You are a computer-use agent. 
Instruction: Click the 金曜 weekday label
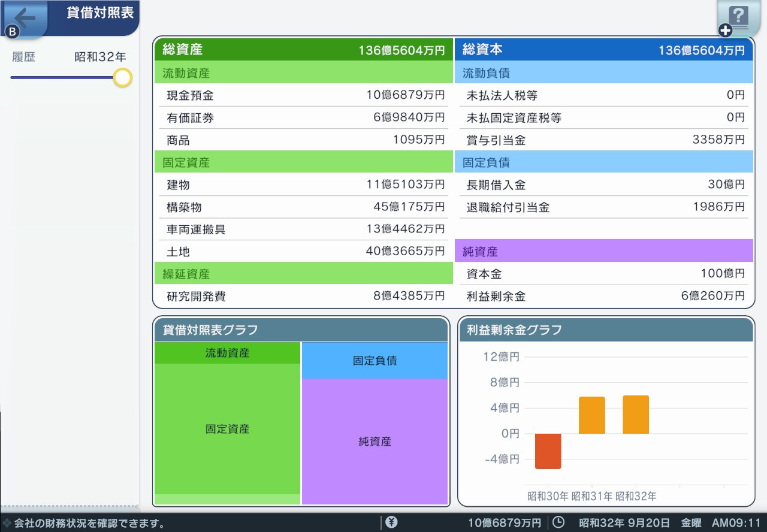point(691,522)
